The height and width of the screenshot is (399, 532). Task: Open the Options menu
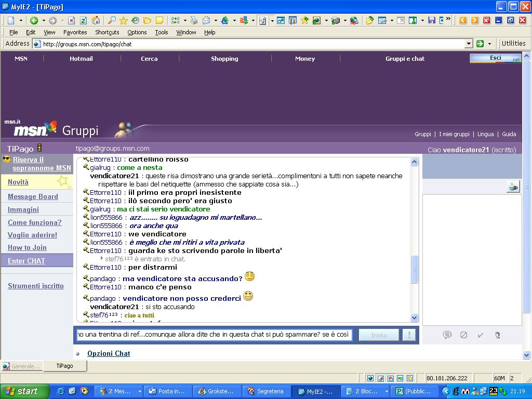click(x=137, y=32)
